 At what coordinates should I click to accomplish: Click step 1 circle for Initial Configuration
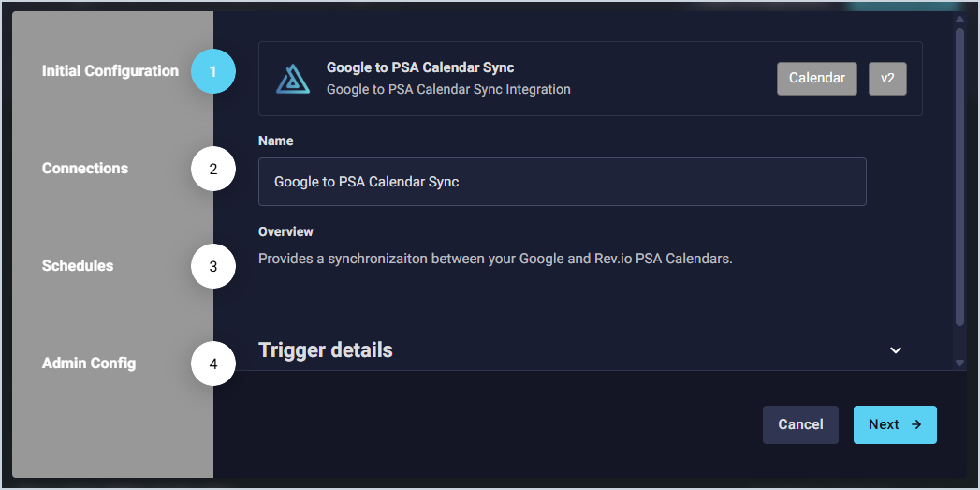[x=213, y=71]
